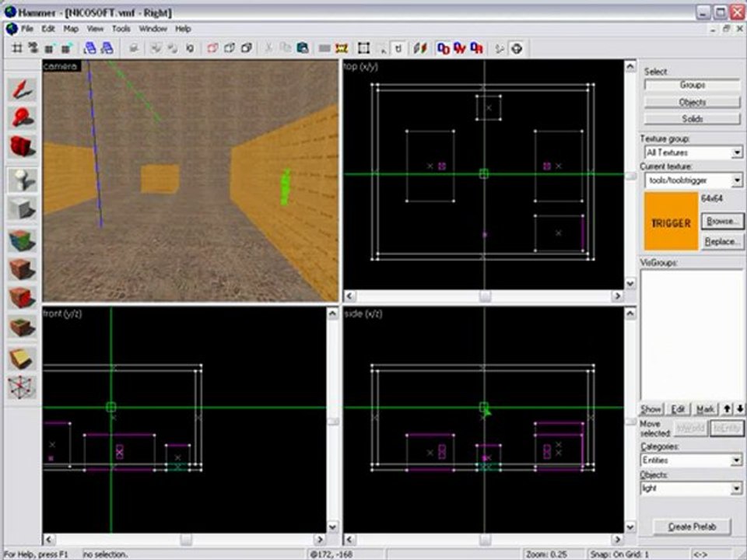Viewport: 747px width, 560px height.
Task: Activate the Vertex manipulation tool
Action: tap(23, 387)
